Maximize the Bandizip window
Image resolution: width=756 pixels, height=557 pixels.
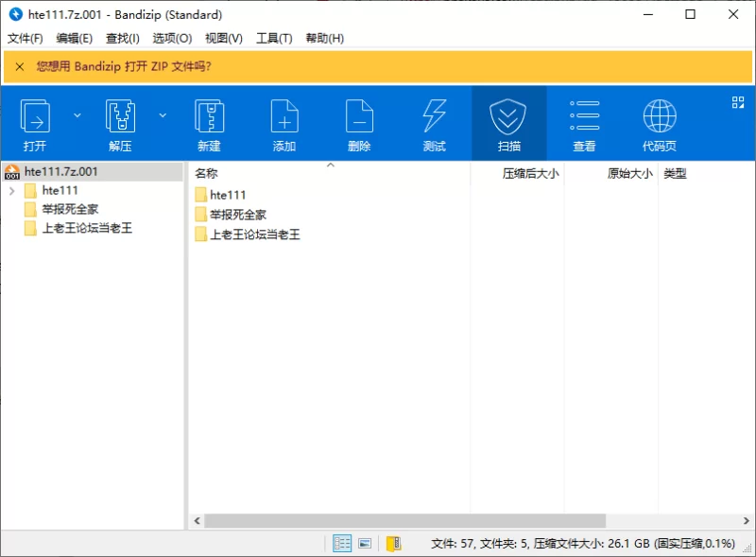691,14
